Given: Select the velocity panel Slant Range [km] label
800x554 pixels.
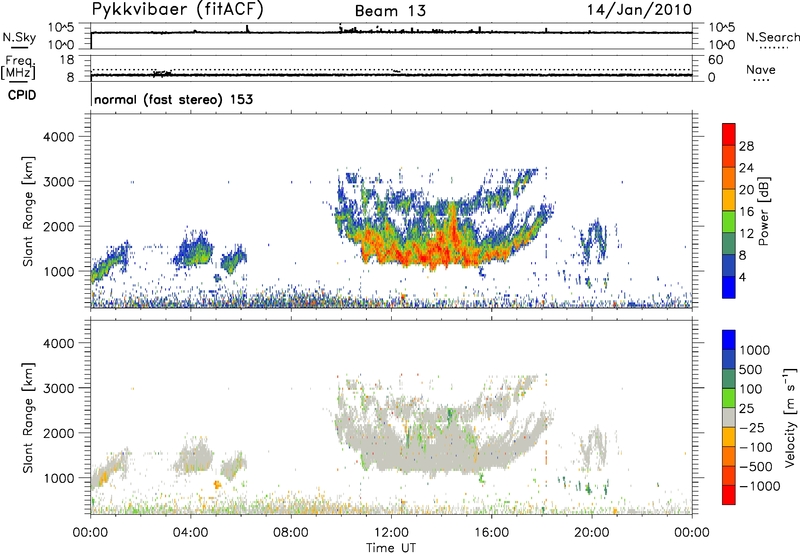Looking at the screenshot, I should (x=28, y=418).
